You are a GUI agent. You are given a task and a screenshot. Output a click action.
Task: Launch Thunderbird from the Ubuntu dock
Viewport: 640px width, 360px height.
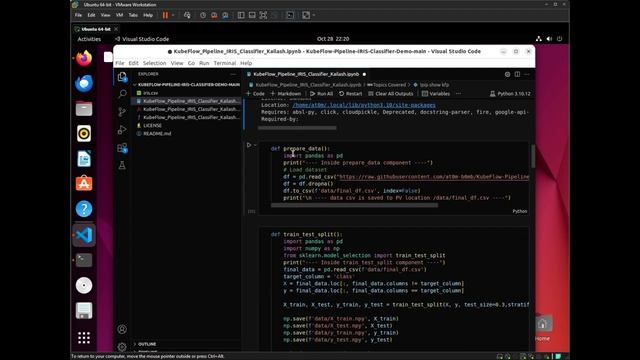pos(84,83)
